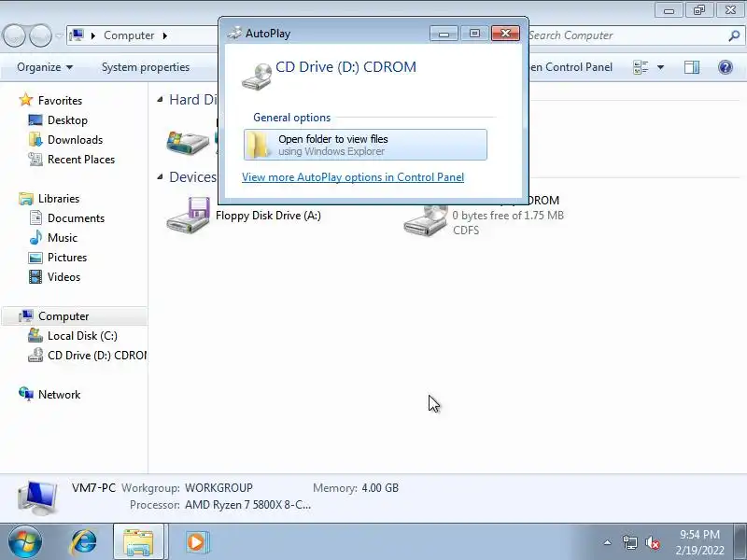Click the Windows Explorer taskbar button
Screen dimensions: 747x560
tap(138, 542)
